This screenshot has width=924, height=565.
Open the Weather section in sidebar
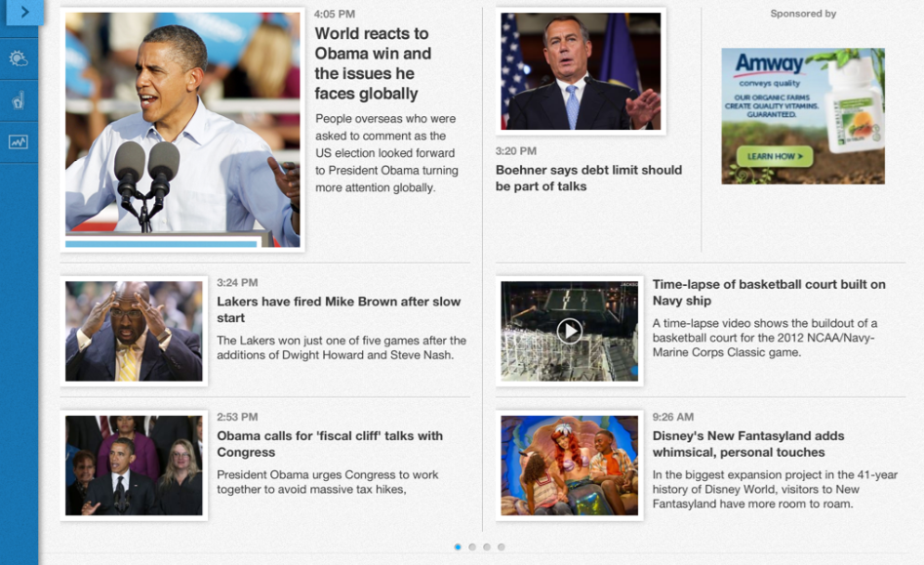coord(19,59)
